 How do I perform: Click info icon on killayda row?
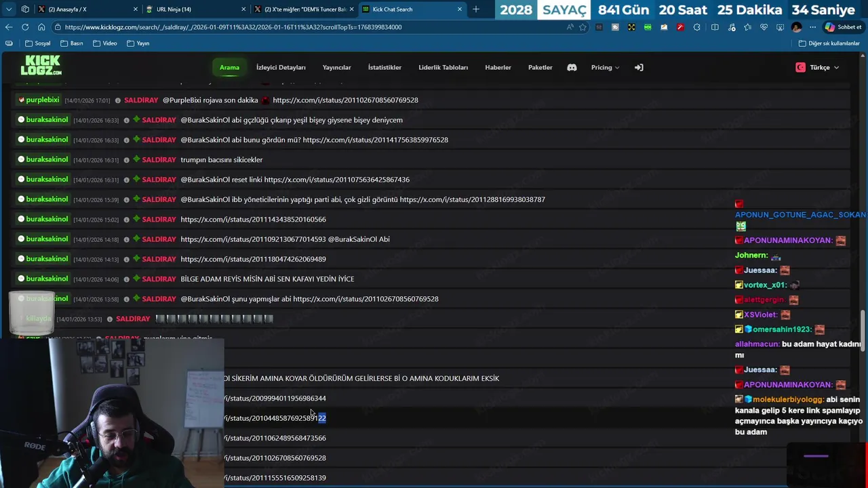(x=110, y=319)
